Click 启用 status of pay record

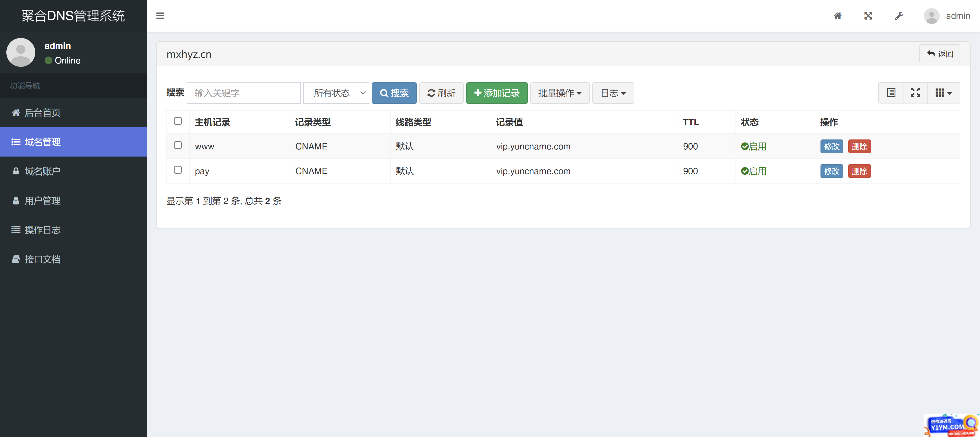[754, 171]
